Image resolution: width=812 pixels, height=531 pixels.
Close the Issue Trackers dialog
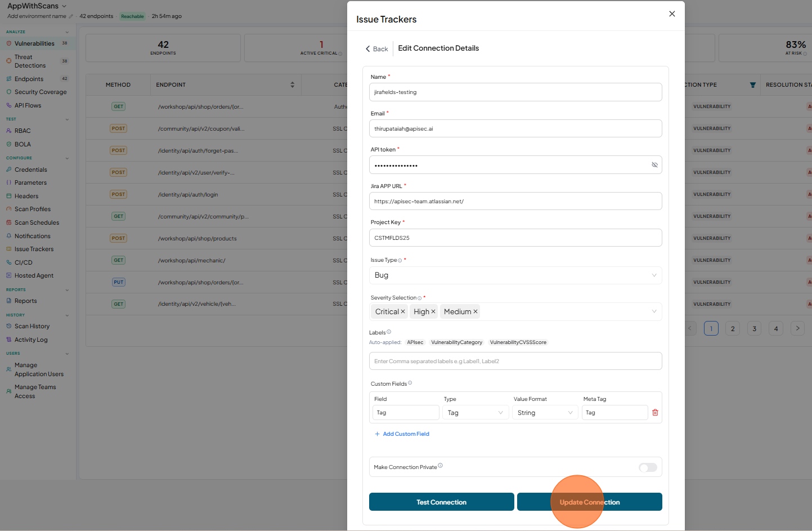point(672,14)
